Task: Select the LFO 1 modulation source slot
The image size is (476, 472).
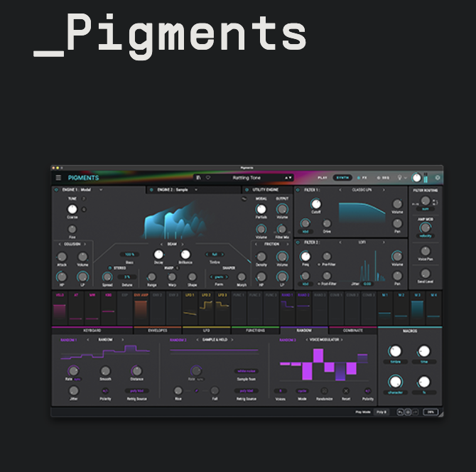Action: [190, 308]
